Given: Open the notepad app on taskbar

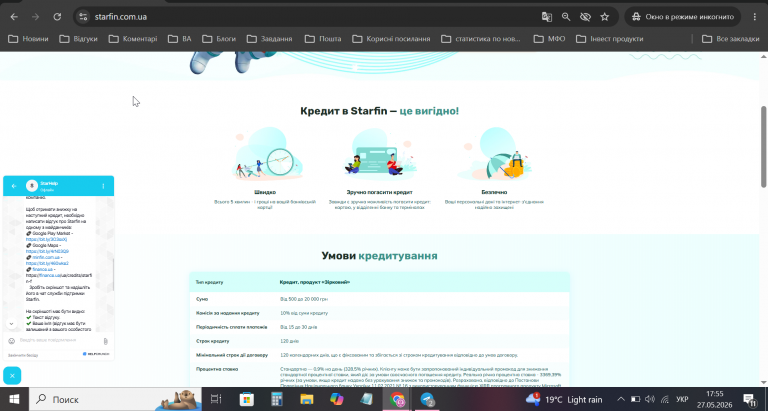Looking at the screenshot, I should pyautogui.click(x=367, y=399).
